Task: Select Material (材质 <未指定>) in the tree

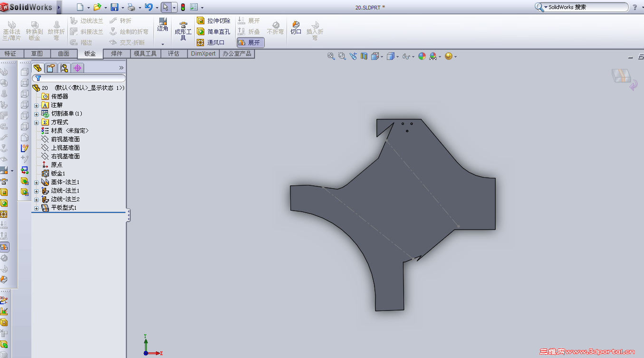Action: tap(65, 131)
